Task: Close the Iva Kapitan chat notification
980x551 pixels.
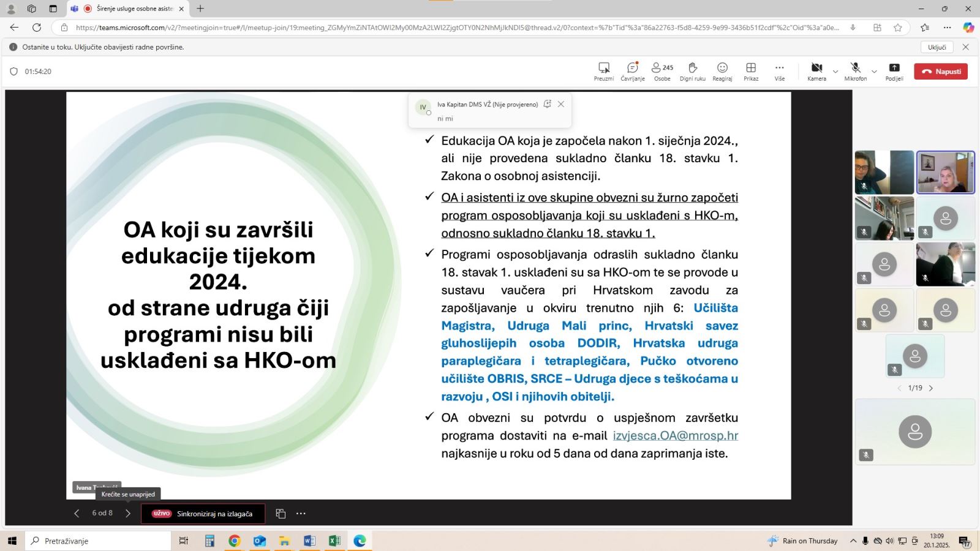Action: (x=560, y=104)
